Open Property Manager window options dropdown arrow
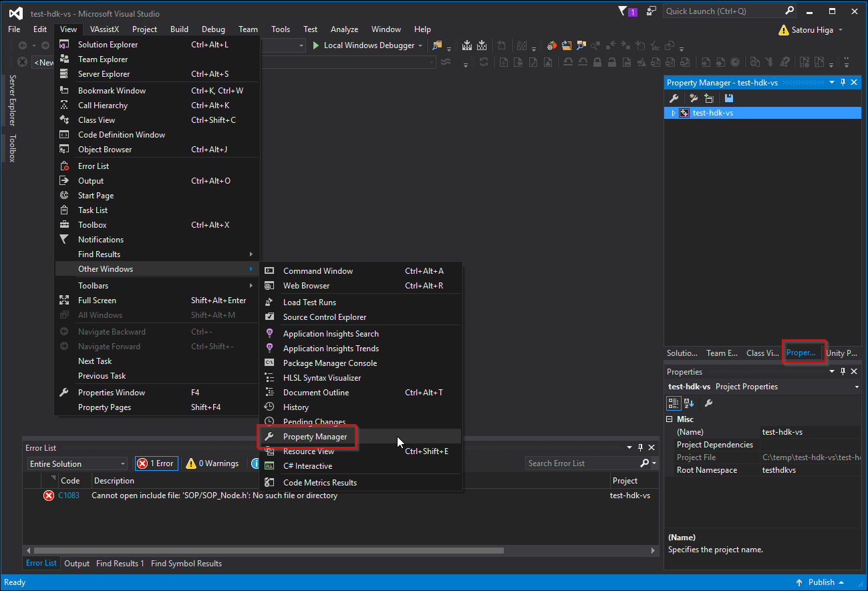Image resolution: width=868 pixels, height=591 pixels. coord(832,82)
